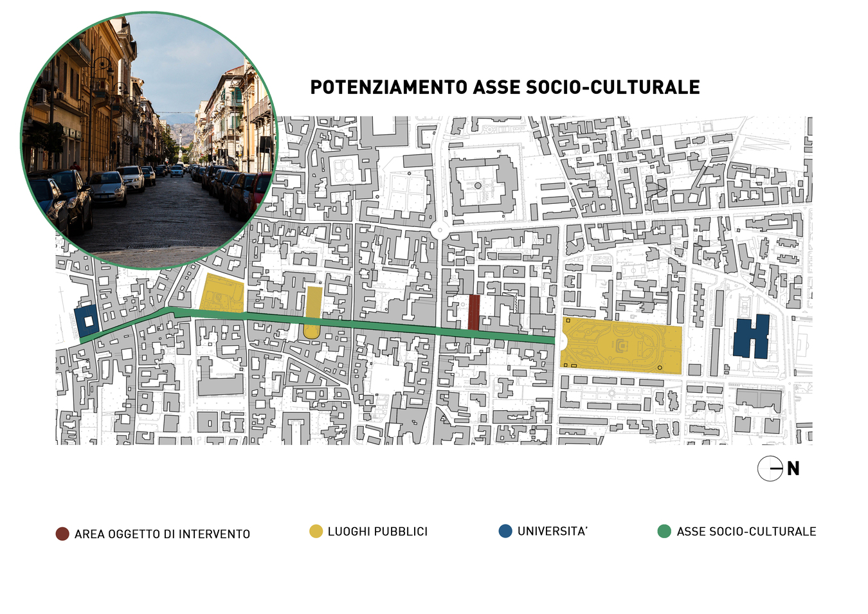868x614 pixels.
Task: Select the 'UNIVERSITA'' legend text
Action: (552, 532)
